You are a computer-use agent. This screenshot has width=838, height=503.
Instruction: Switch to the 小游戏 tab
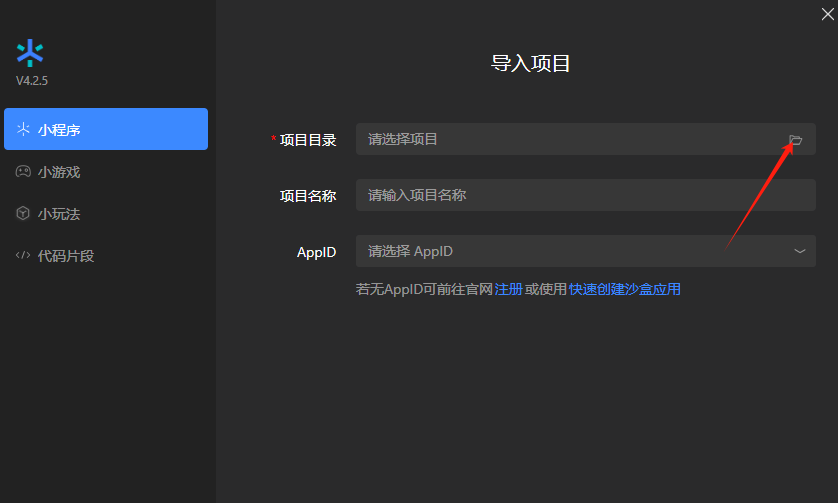coord(59,172)
